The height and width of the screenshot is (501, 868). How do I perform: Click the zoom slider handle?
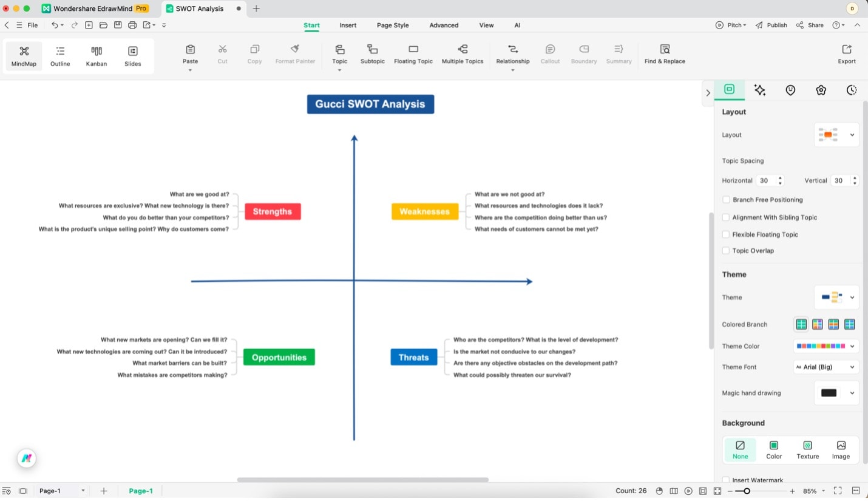pos(747,491)
